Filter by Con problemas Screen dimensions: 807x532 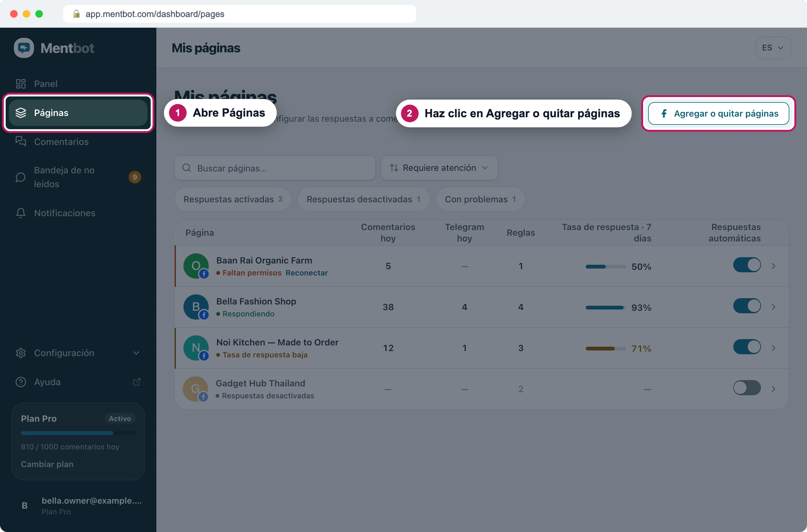tap(480, 199)
